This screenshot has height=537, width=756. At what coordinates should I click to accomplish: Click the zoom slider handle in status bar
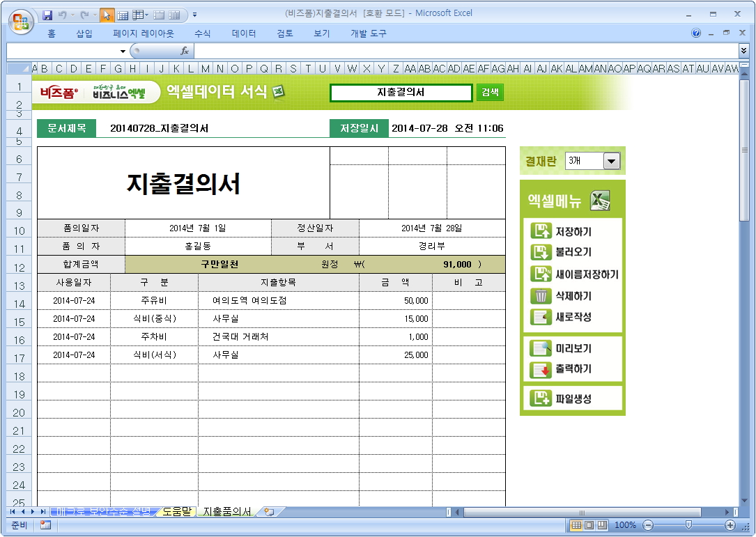pos(688,525)
